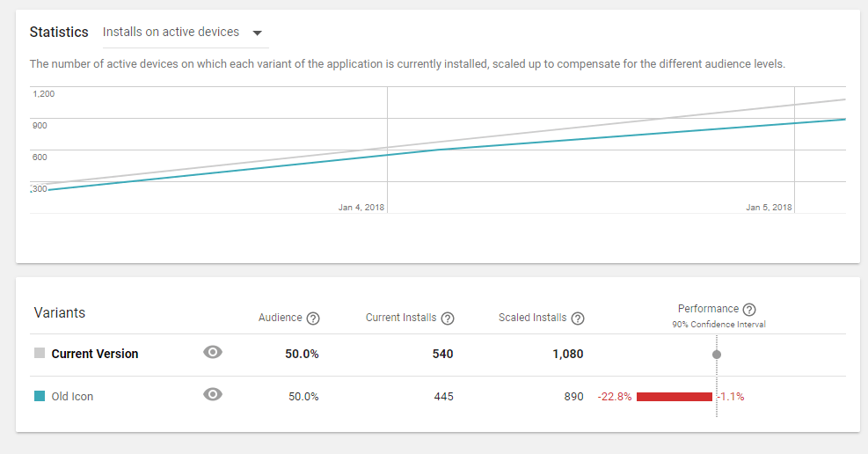Hide the Old Icon variant line
Image resolution: width=868 pixels, height=454 pixels.
coord(213,395)
